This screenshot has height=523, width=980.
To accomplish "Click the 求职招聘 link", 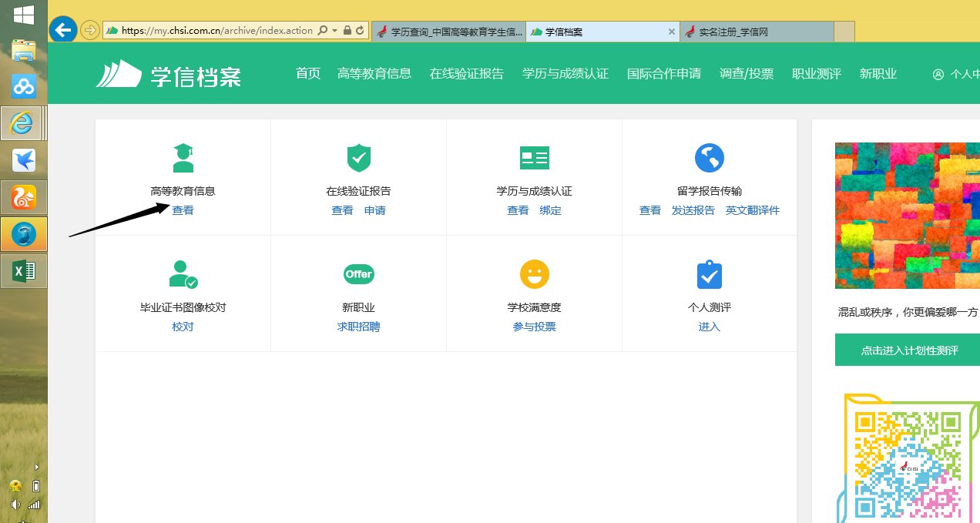I will pyautogui.click(x=358, y=326).
